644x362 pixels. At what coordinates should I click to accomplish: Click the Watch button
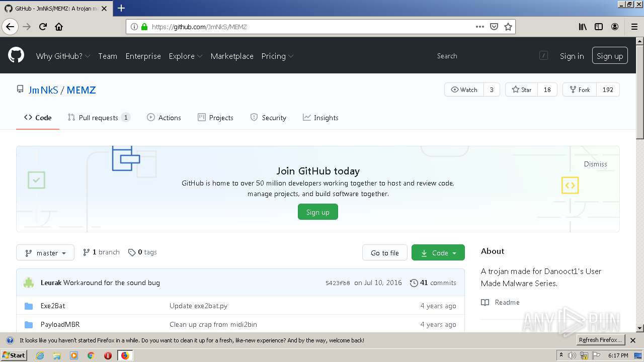pyautogui.click(x=464, y=89)
